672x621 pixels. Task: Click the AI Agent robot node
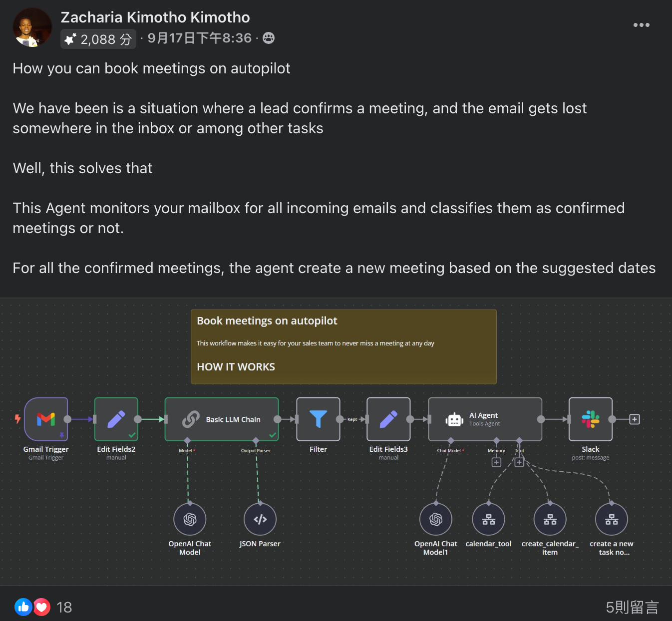coord(485,419)
